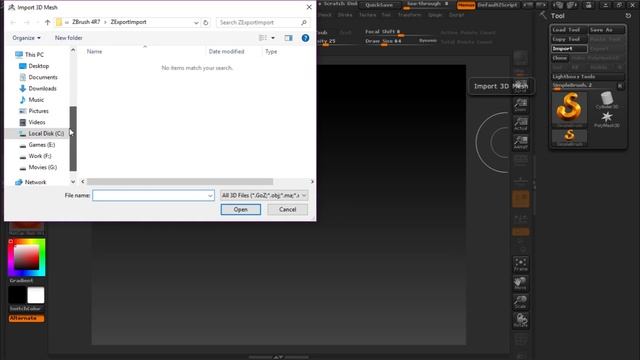The height and width of the screenshot is (360, 640).
Task: Open the Stroke menu in ZBrush
Action: point(345,15)
